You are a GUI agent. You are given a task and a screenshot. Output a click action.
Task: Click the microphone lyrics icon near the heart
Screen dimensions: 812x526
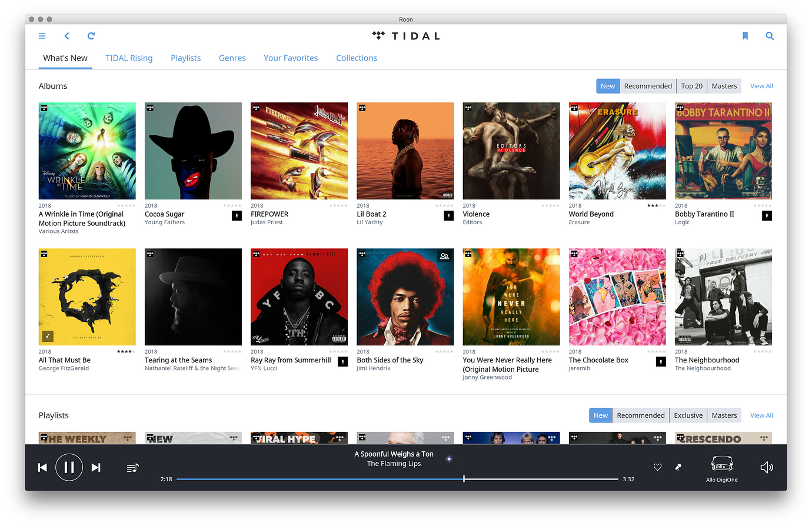pos(678,467)
